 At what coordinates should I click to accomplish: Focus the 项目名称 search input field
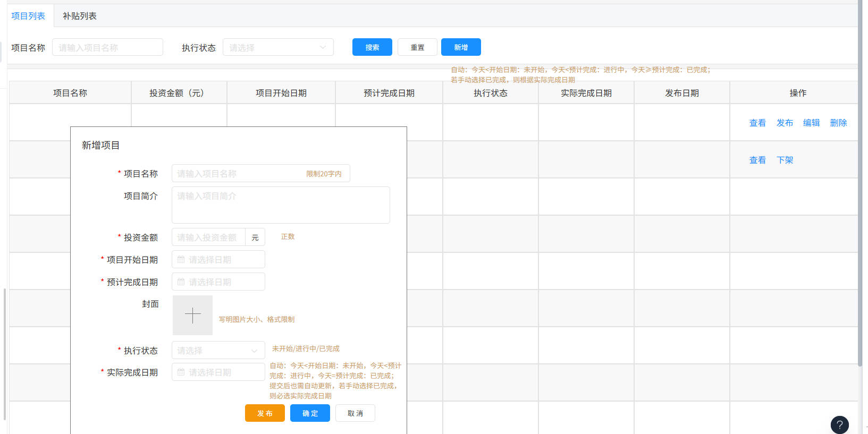click(107, 47)
